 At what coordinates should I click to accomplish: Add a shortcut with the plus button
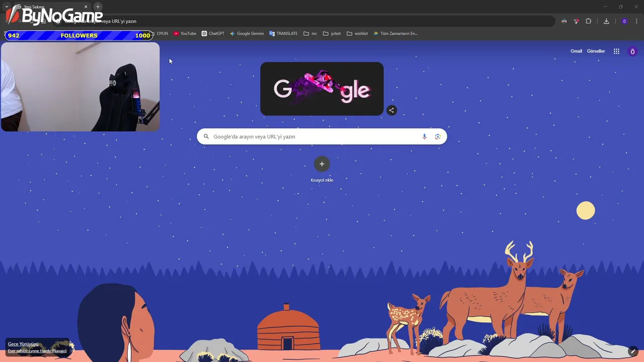tap(322, 164)
